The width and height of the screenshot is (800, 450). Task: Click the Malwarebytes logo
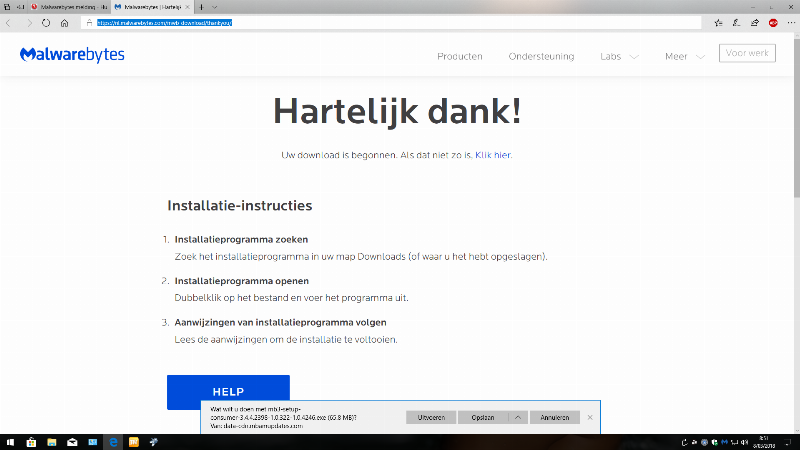[x=72, y=55]
